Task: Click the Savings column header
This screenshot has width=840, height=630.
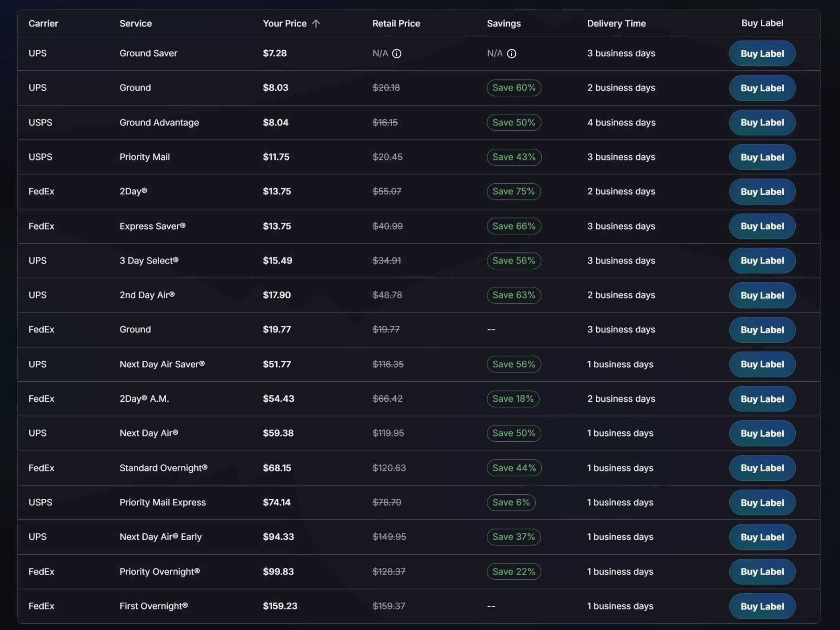Action: click(x=504, y=23)
